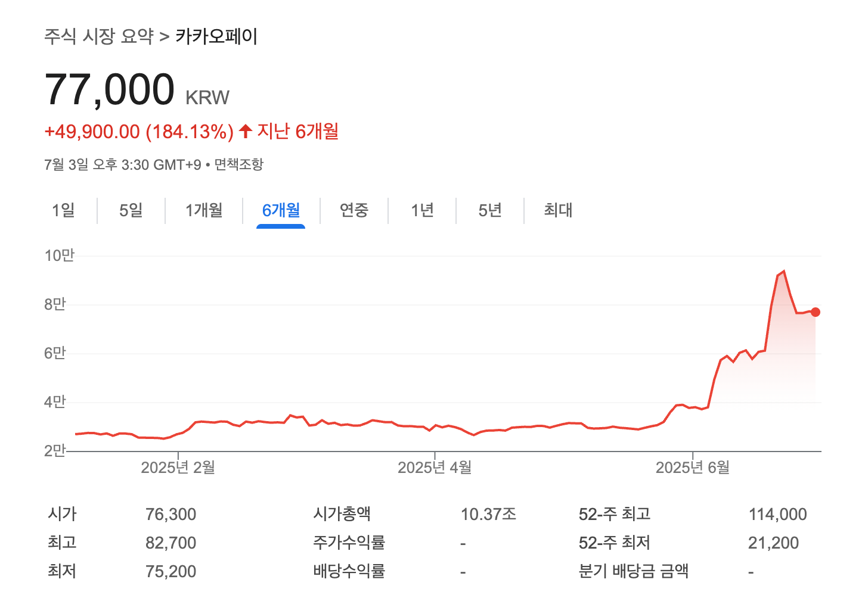Click the 4만 y-axis label
The height and width of the screenshot is (604, 868).
point(55,402)
